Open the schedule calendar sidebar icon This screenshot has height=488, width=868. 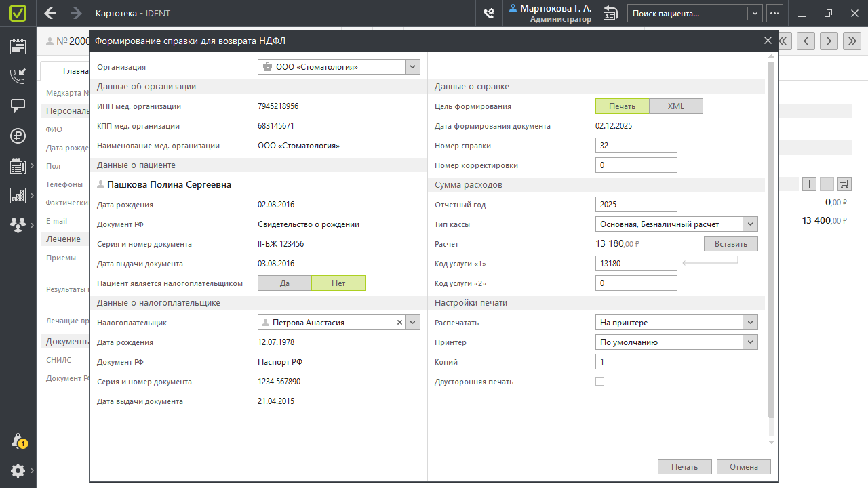point(18,46)
